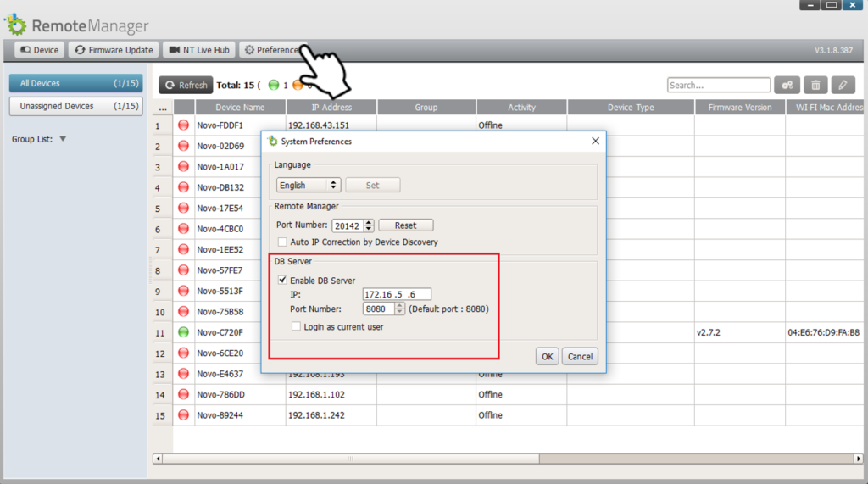
Task: Click the green online count indicator
Action: click(x=274, y=85)
